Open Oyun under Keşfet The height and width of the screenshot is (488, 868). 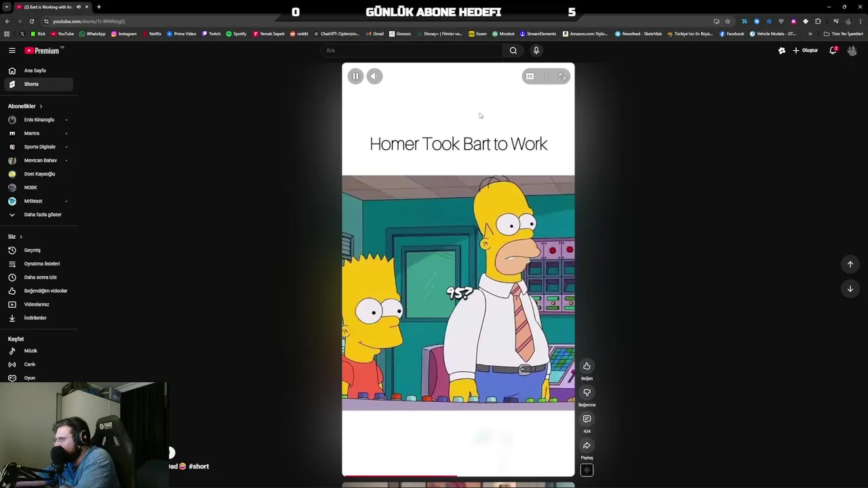point(37,378)
